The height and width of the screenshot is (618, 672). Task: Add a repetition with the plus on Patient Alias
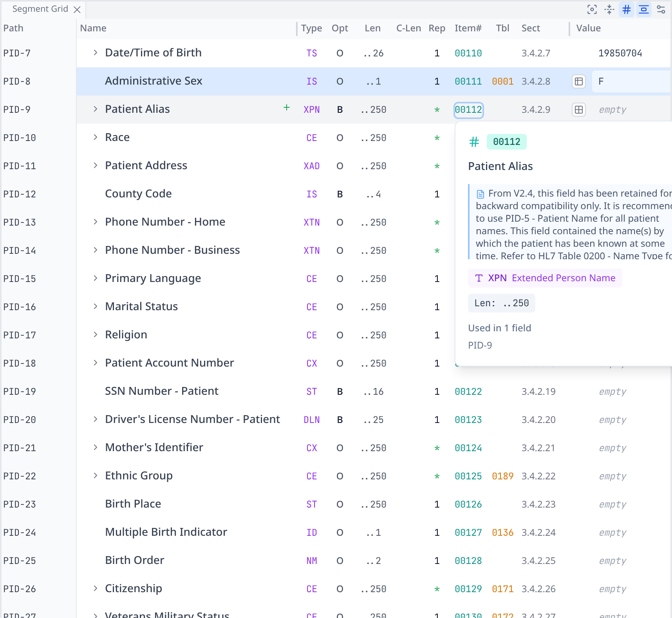[x=287, y=107]
